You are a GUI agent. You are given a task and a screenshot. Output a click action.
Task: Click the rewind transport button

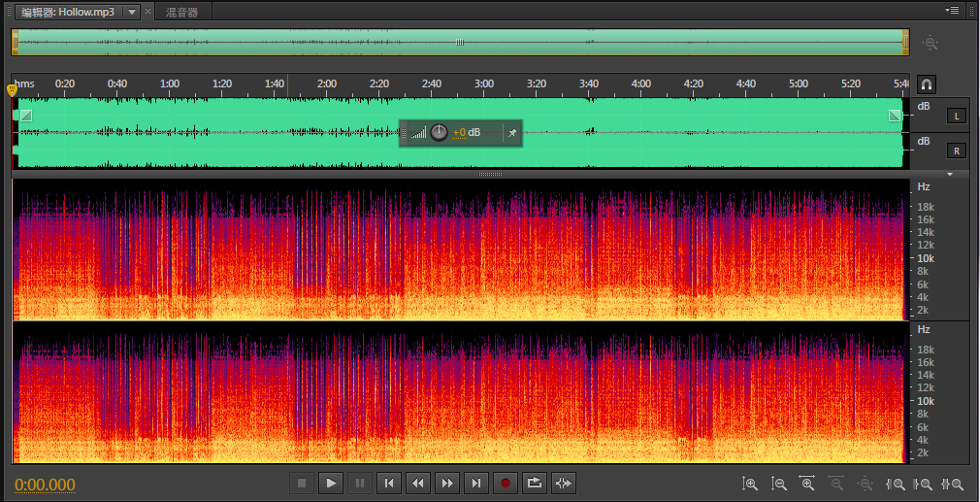point(418,482)
